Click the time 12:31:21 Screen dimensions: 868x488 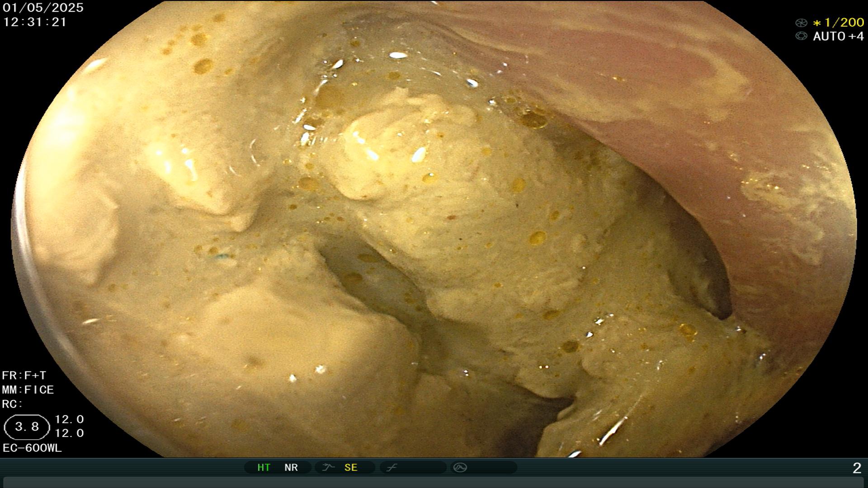pyautogui.click(x=35, y=22)
